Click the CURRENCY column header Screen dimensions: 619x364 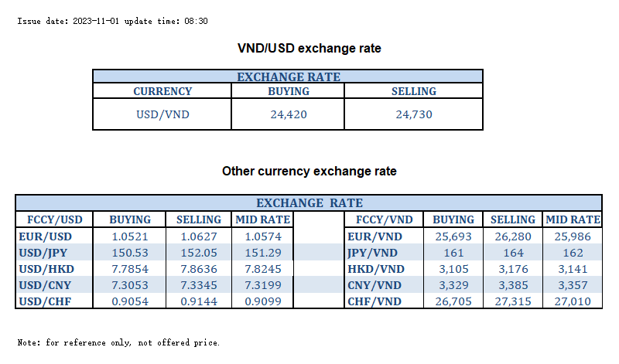[162, 91]
